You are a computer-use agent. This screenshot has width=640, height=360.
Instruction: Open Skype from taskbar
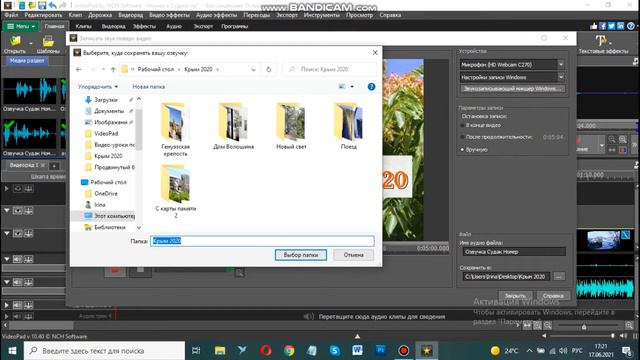pos(334,351)
